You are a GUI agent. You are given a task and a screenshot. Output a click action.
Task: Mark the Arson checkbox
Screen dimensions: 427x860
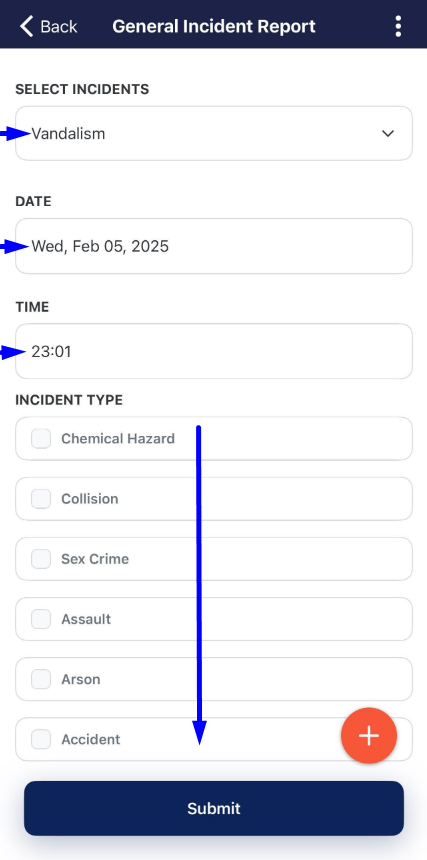click(41, 679)
